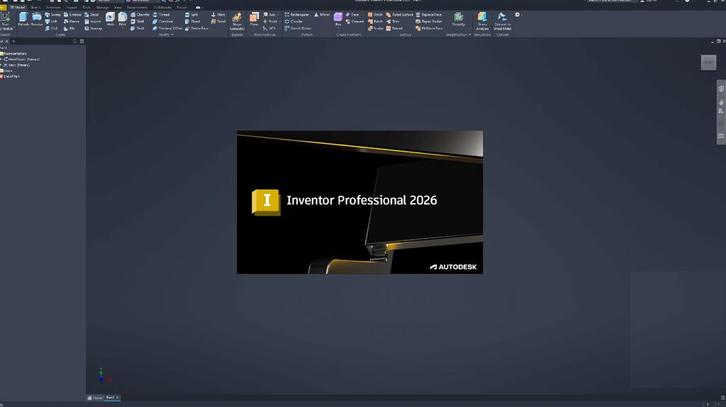Select the Draft tool
Image resolution: width=726 pixels, height=407 pixels.
pyautogui.click(x=138, y=28)
